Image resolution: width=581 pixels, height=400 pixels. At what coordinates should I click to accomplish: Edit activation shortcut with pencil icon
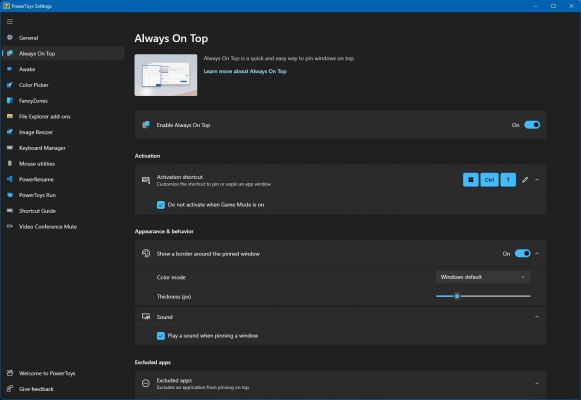[525, 180]
